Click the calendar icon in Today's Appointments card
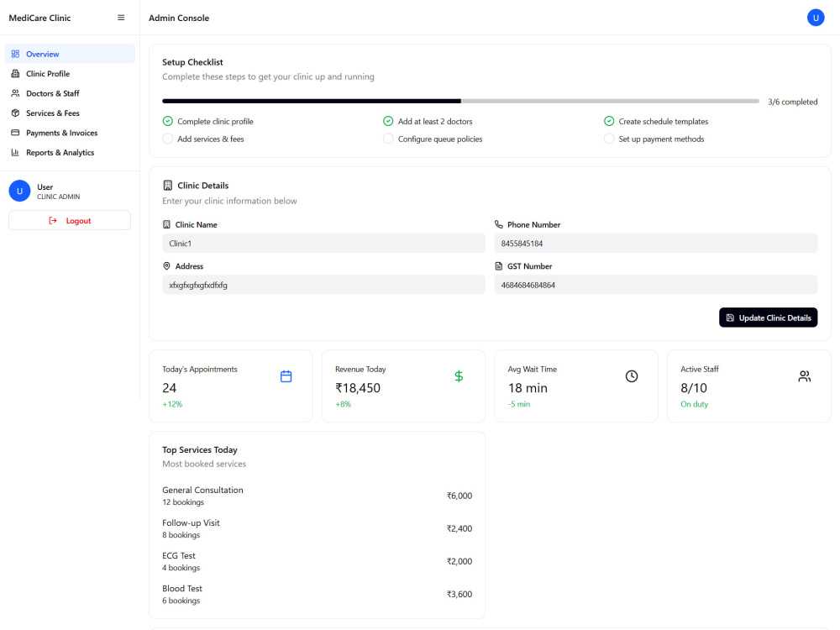This screenshot has width=840, height=630. click(x=286, y=376)
